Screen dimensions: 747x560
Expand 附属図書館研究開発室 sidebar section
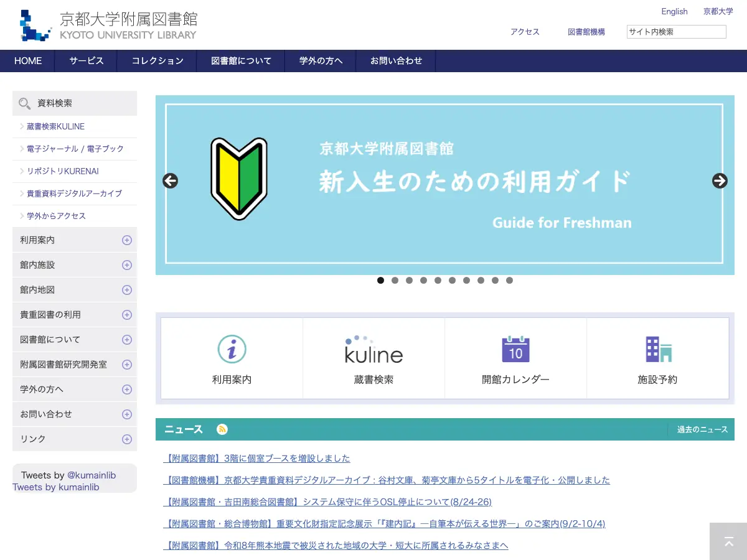[x=127, y=365]
